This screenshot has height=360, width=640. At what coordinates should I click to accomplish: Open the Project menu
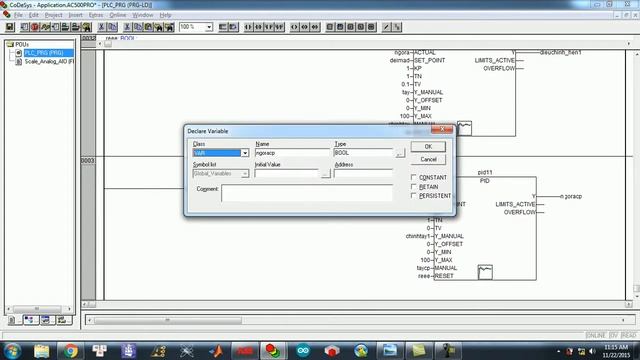(53, 15)
